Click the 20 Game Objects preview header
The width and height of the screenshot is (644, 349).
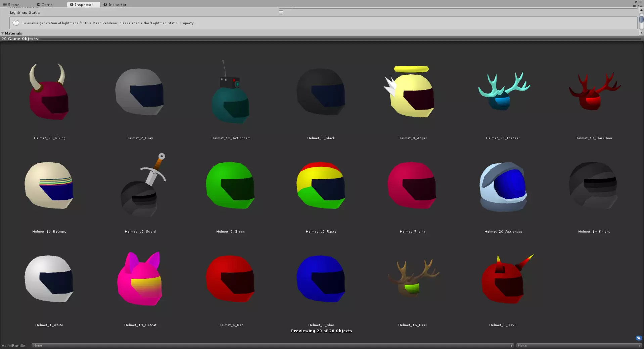coord(20,39)
